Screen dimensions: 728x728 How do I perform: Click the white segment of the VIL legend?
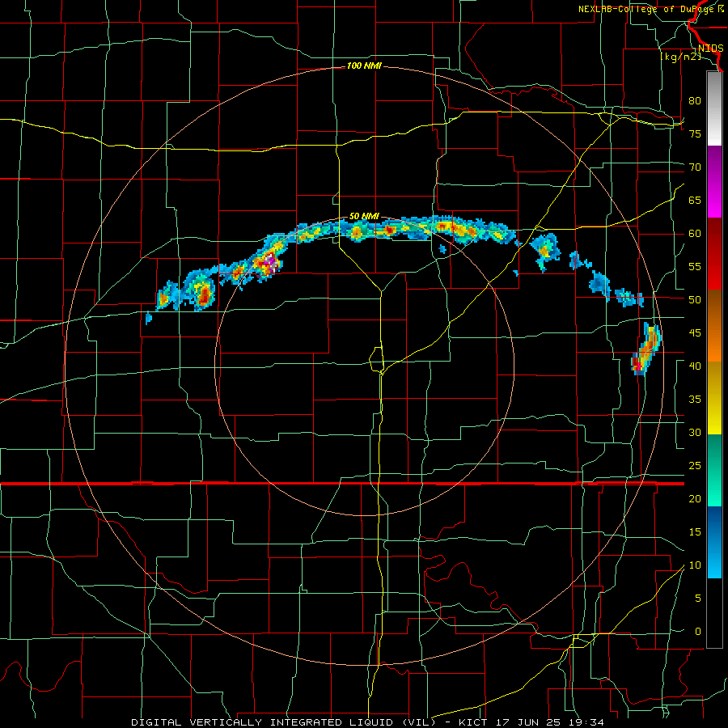coord(714,109)
